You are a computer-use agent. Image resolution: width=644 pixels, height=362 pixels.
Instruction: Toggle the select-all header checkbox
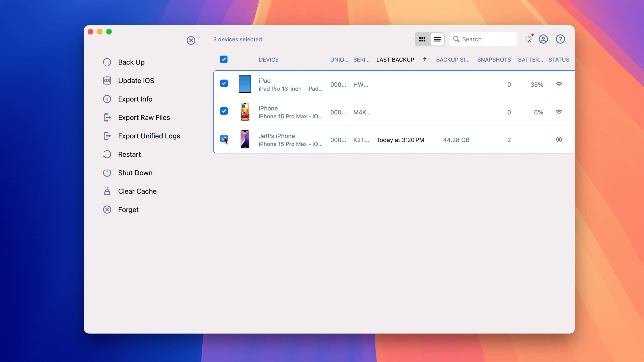pos(224,59)
